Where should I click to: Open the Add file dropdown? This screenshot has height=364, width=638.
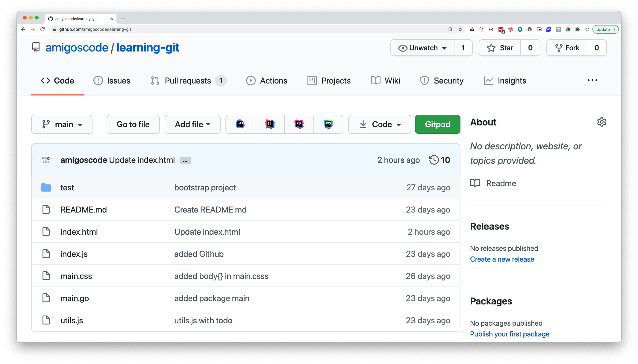tap(193, 124)
